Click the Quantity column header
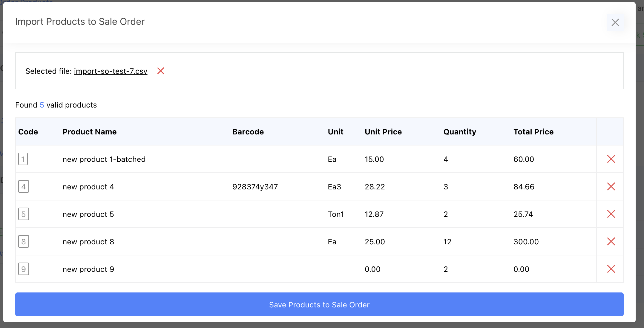This screenshot has width=644, height=328. (x=459, y=132)
